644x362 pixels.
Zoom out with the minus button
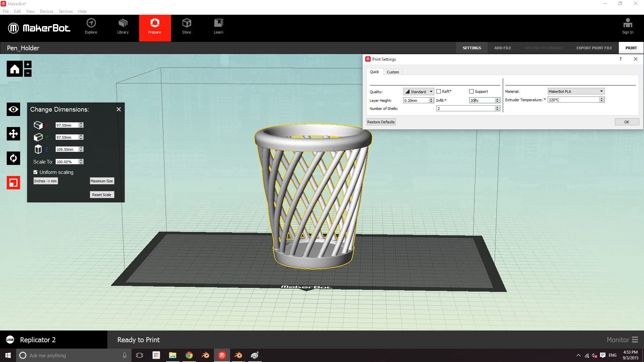point(28,73)
